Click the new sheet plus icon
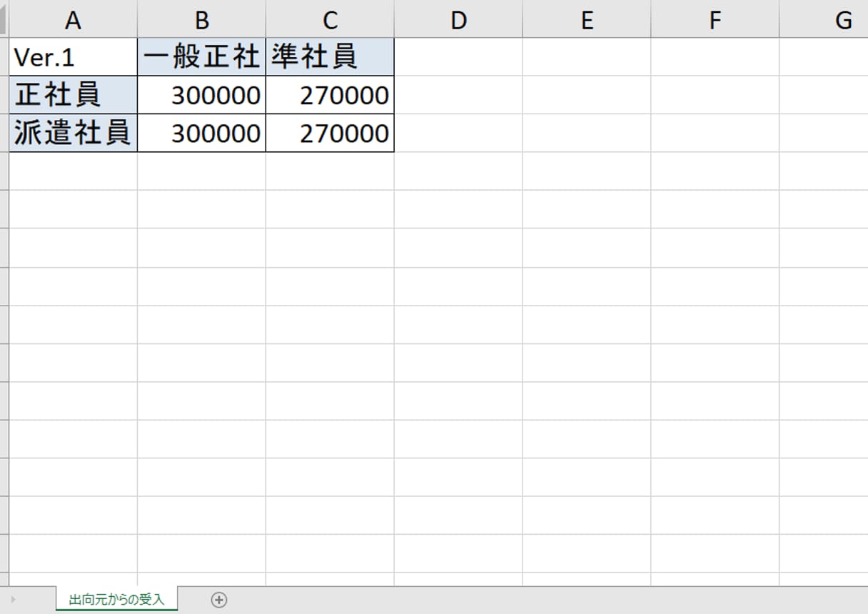 (x=219, y=600)
